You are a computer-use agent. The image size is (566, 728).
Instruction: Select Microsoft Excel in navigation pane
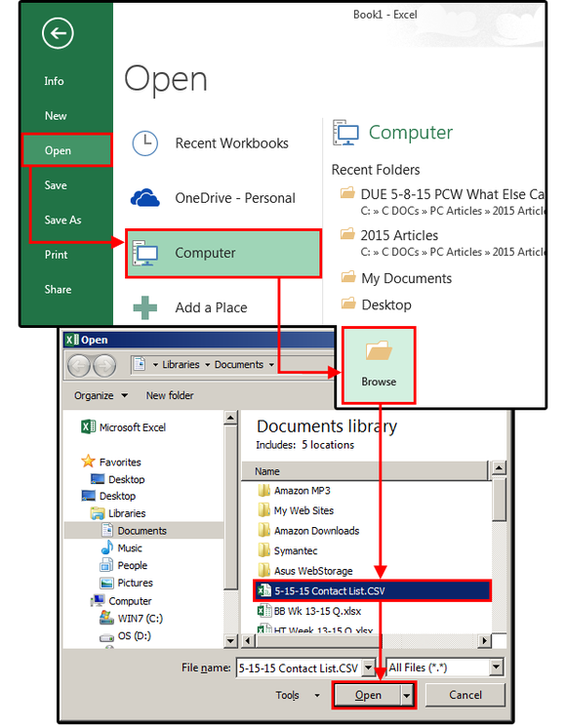click(x=124, y=427)
